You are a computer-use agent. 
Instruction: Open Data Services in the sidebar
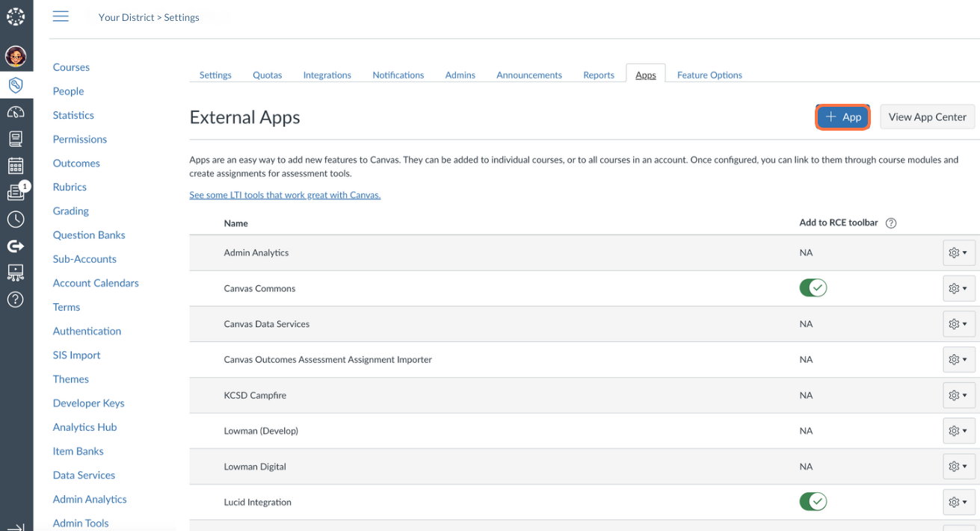[x=84, y=475]
